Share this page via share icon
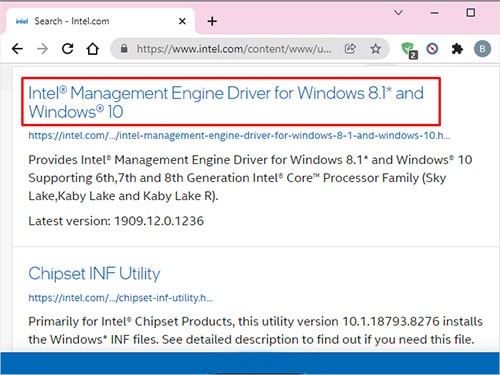This screenshot has height=375, width=500. 350,49
